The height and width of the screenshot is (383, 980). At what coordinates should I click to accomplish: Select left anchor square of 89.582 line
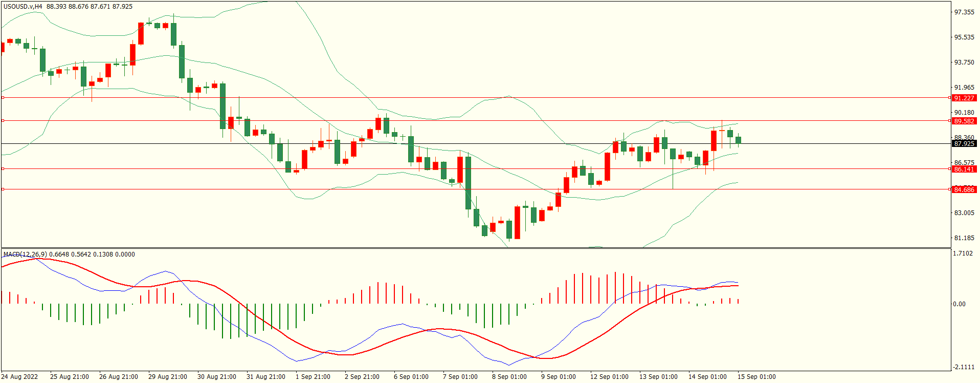[x=3, y=121]
